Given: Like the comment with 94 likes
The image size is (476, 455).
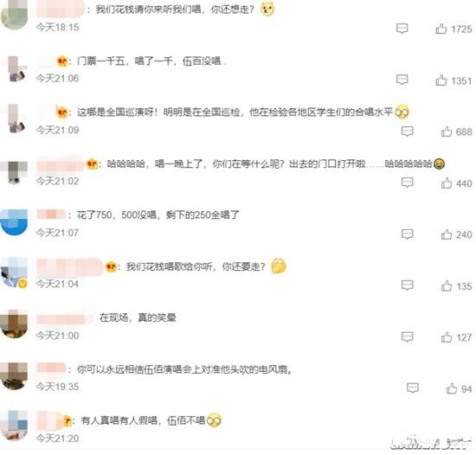Looking at the screenshot, I should (452, 388).
